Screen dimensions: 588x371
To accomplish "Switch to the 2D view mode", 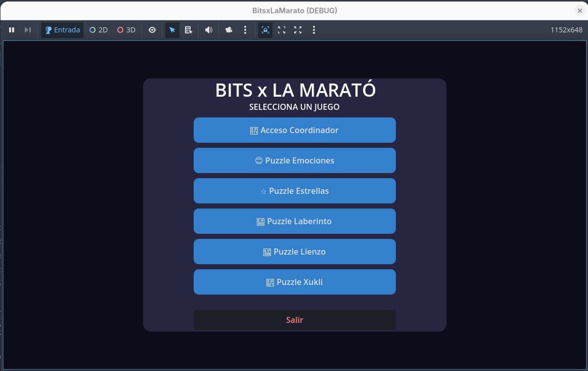I will coord(99,30).
